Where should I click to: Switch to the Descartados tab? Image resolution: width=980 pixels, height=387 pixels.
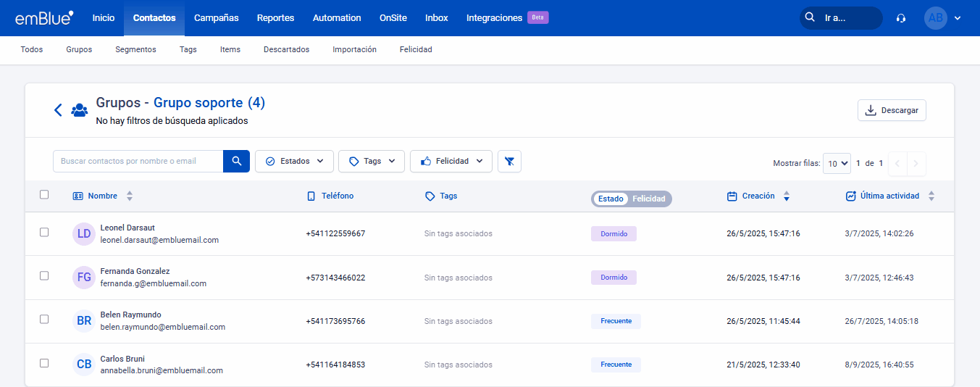(x=287, y=49)
